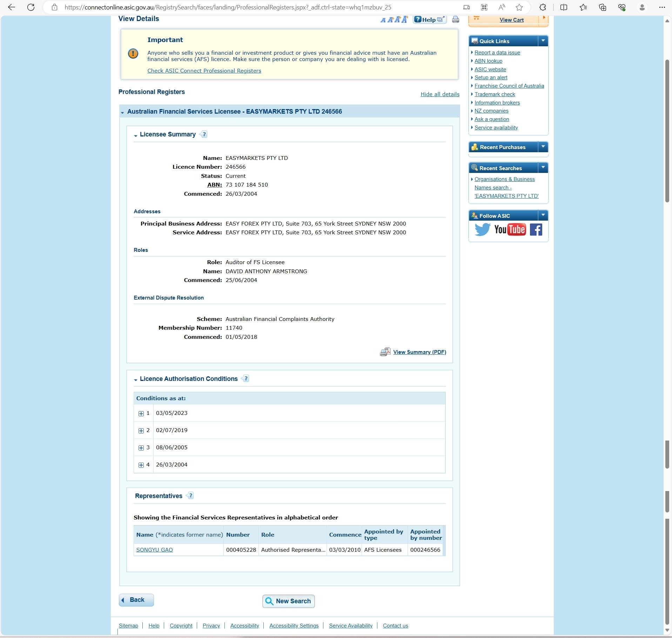Choose the smallest text size A icon
This screenshot has width=672, height=638.
tap(383, 20)
